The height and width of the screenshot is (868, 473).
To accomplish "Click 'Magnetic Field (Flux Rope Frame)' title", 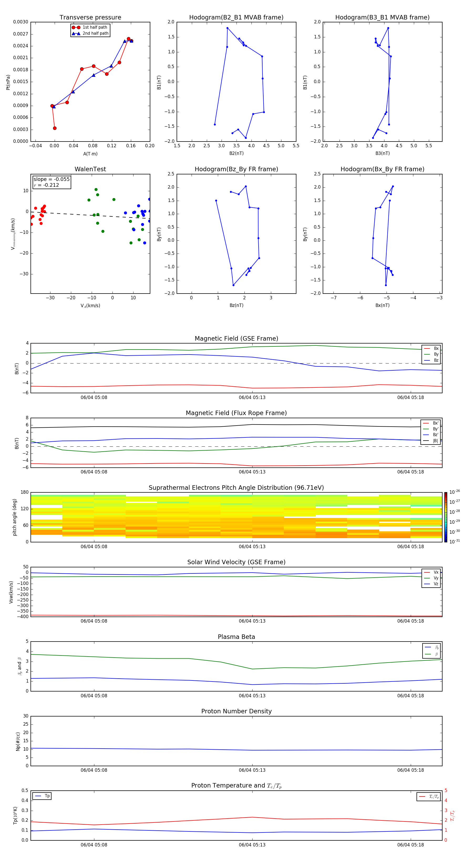I will 236,413.
